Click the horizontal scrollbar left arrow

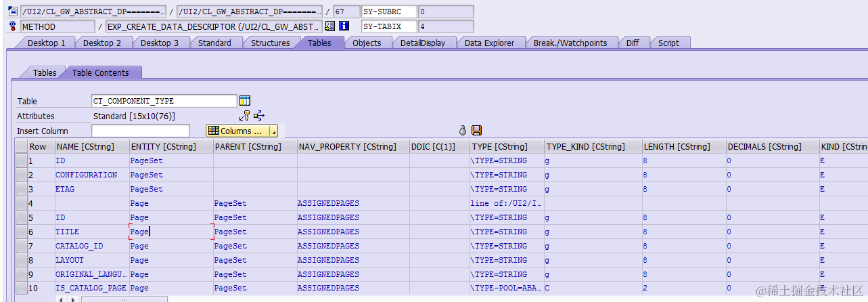tap(61, 299)
